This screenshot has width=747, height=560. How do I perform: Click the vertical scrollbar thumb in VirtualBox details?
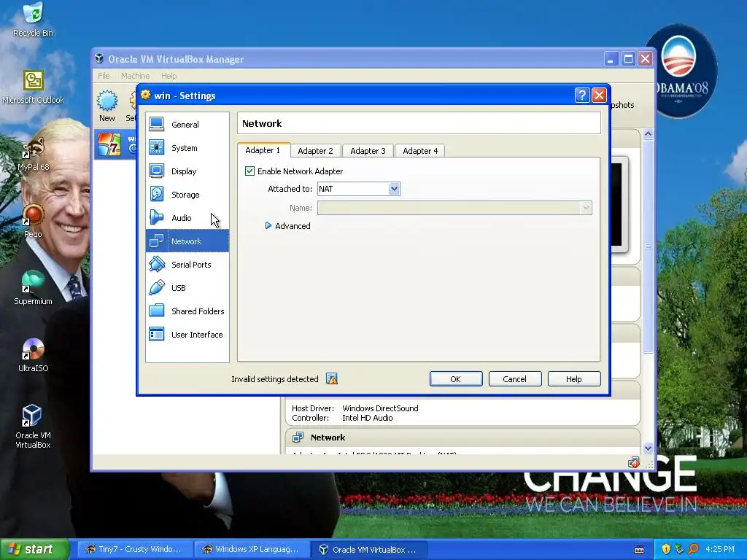648,246
